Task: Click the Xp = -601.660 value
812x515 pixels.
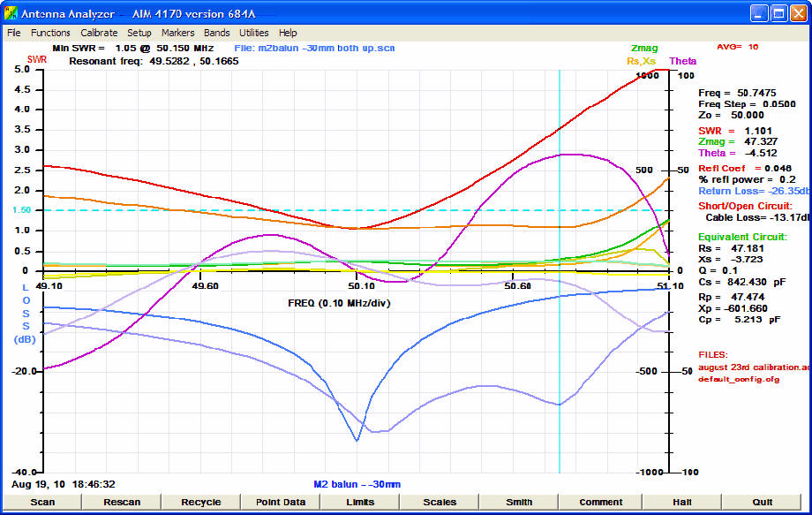Action: tap(733, 308)
